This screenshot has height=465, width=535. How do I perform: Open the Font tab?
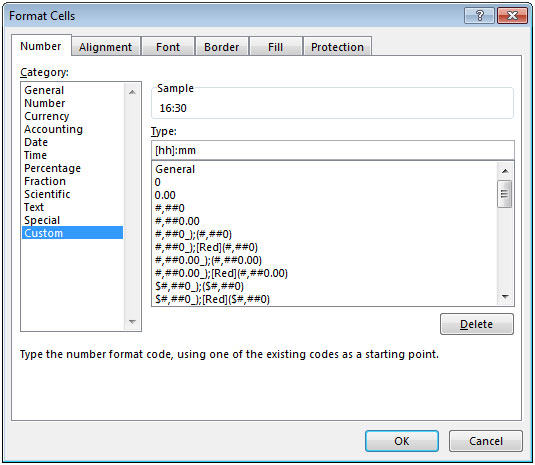click(168, 47)
